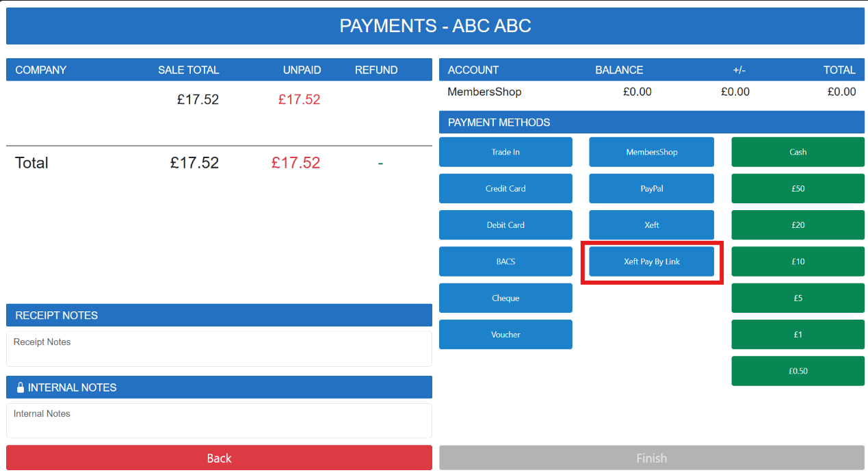Add a £50 cash payment
Screen dimensions: 868x475
798,188
